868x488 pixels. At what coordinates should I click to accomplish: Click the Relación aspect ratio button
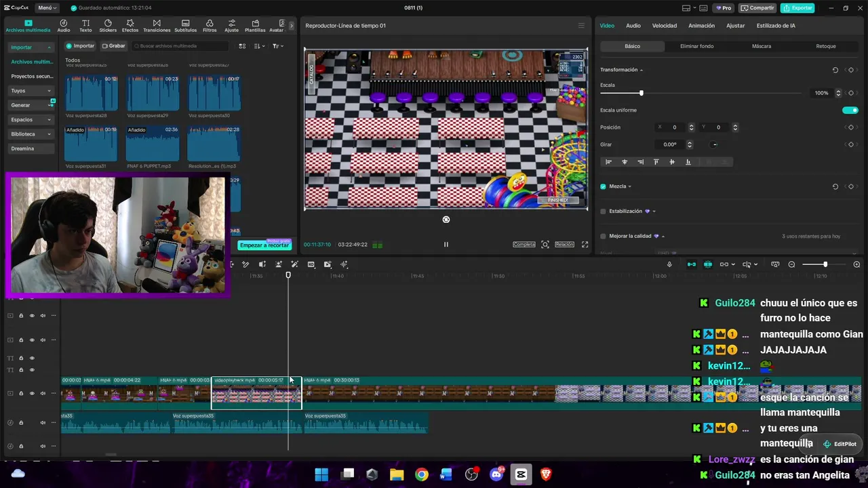(564, 245)
